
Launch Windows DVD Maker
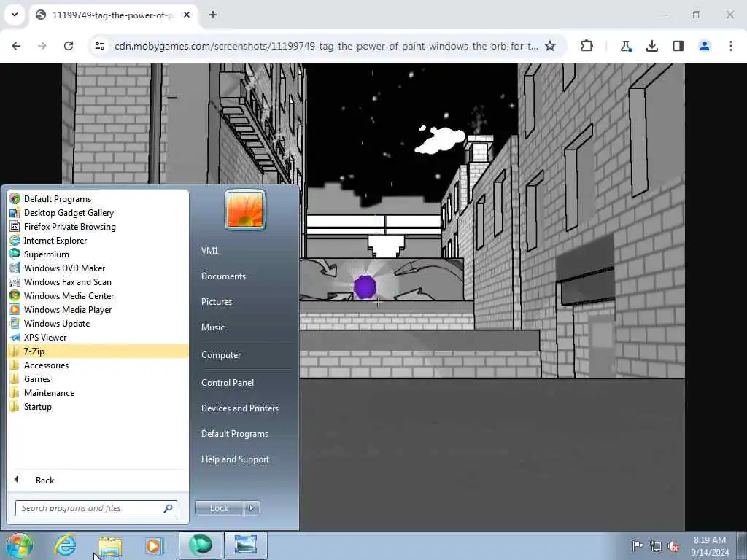pos(98,268)
